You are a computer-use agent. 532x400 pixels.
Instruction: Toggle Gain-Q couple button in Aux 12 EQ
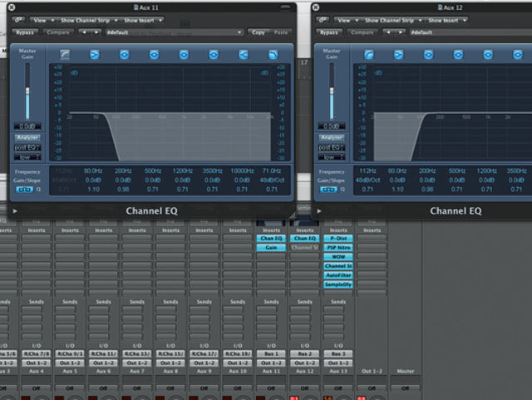click(329, 190)
